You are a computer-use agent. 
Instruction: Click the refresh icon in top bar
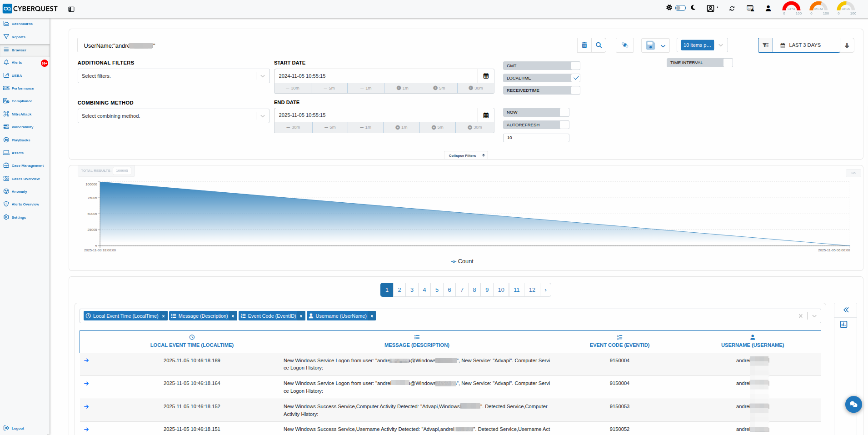pyautogui.click(x=732, y=9)
